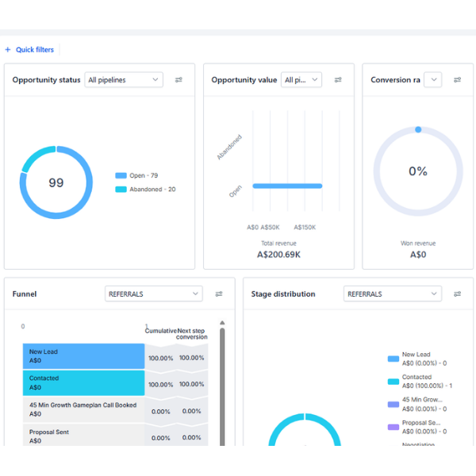Open settings icon for Funnel widget
This screenshot has height=476, width=476.
tap(219, 294)
